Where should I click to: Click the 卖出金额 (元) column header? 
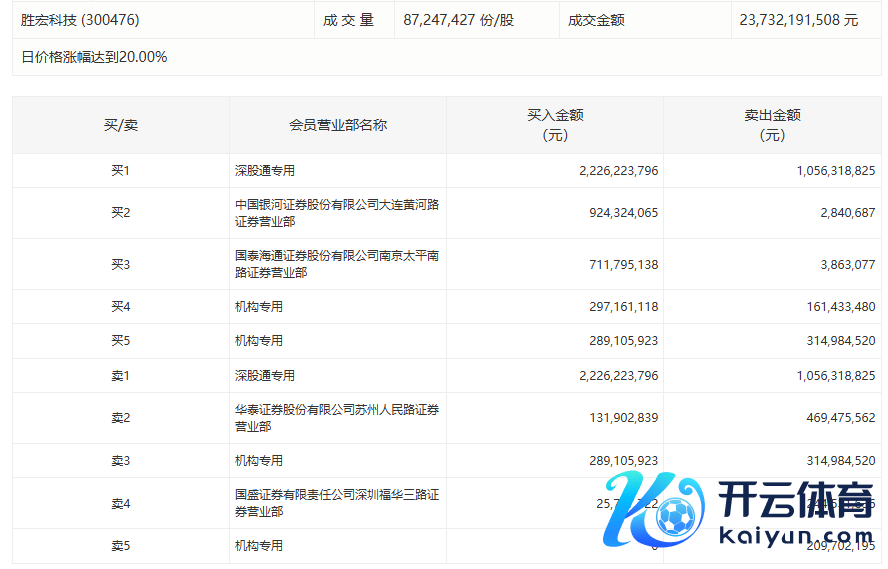pos(772,125)
